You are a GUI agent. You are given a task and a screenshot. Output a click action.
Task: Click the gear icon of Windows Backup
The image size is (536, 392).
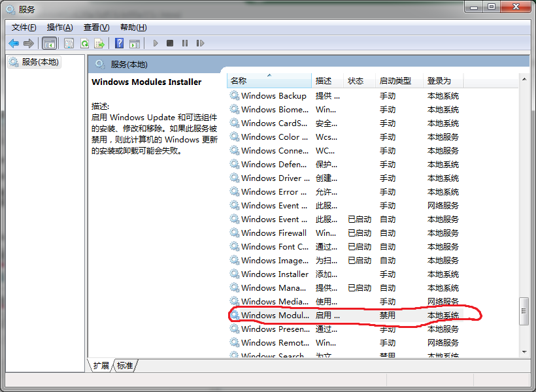pyautogui.click(x=235, y=95)
